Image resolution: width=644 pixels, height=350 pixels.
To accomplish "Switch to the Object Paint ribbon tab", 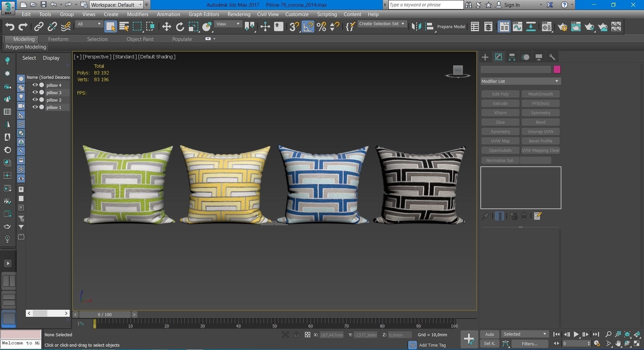I will [x=140, y=39].
